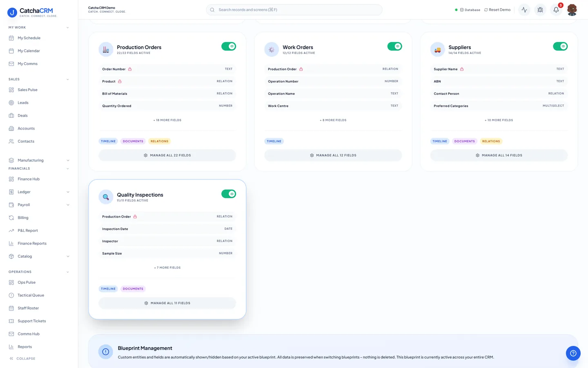The width and height of the screenshot is (588, 368).
Task: Open Finance Hub page
Action: click(39, 179)
